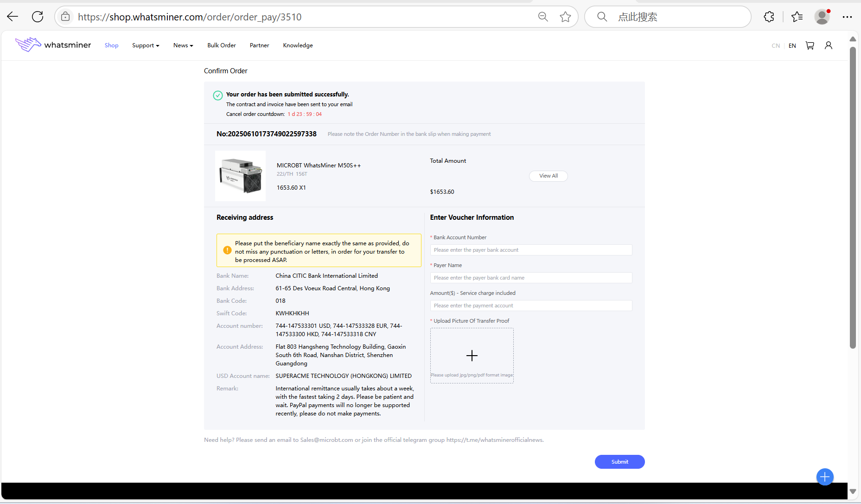
Task: Click the Swift Code KWHKHKHH value
Action: tap(292, 313)
